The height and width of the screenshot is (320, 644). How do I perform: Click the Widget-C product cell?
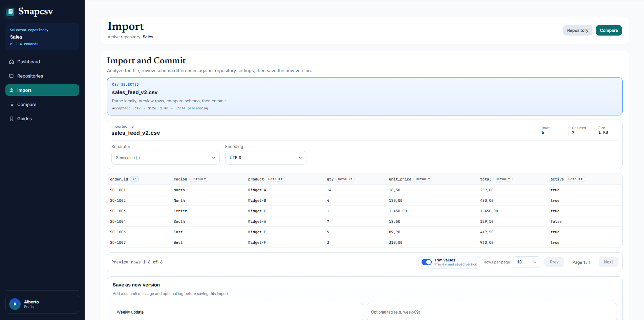pos(257,211)
